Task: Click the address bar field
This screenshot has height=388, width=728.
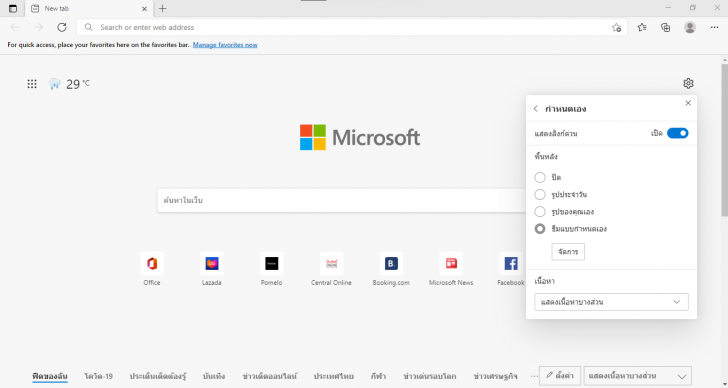Action: coord(351,27)
